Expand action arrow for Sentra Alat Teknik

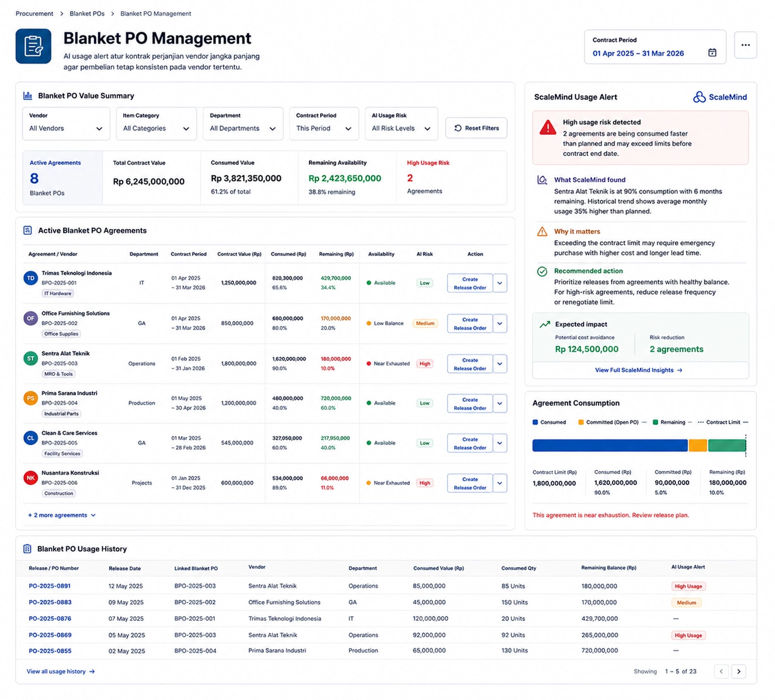pos(500,363)
